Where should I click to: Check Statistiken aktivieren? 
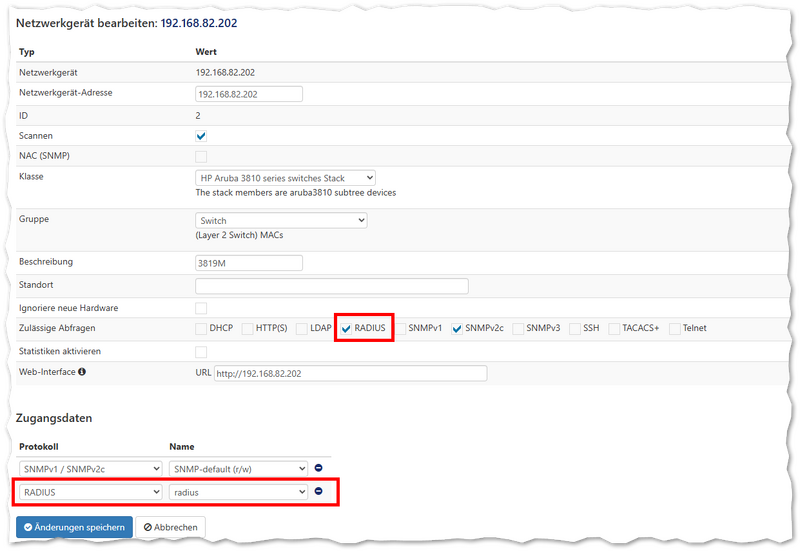coord(201,352)
